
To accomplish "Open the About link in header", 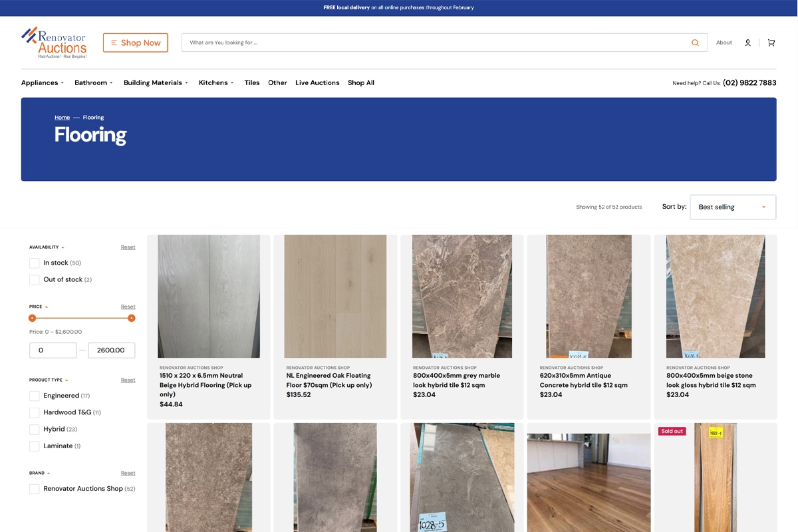I will [x=724, y=43].
